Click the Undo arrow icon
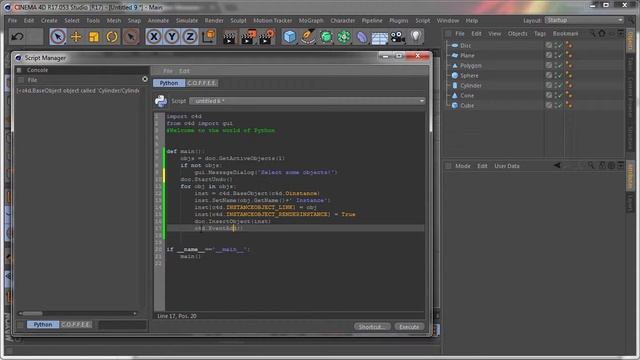 tap(17, 37)
